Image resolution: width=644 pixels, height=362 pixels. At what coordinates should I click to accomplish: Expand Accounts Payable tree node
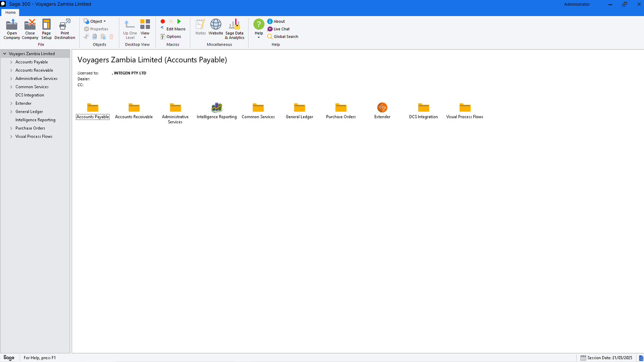11,62
